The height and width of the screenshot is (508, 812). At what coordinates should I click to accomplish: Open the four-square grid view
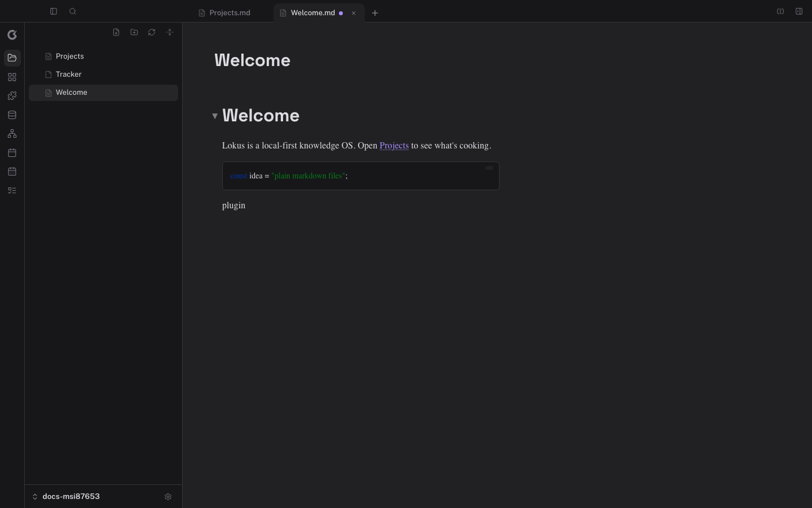coord(12,77)
